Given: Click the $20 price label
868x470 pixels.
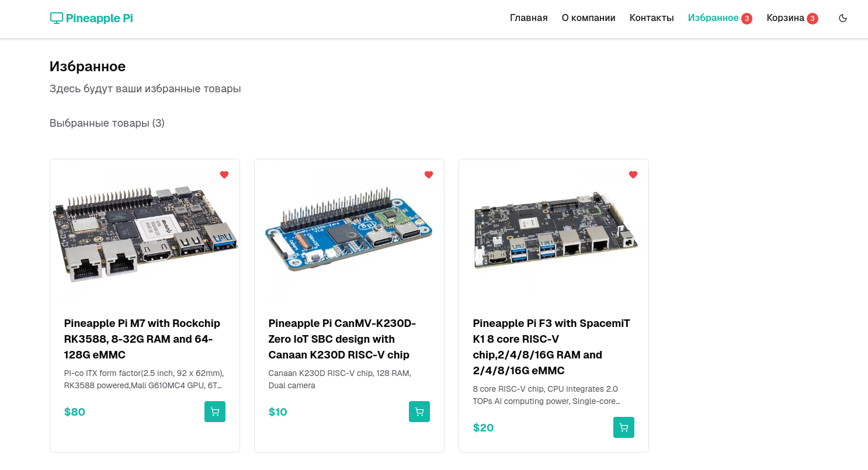Looking at the screenshot, I should 484,428.
